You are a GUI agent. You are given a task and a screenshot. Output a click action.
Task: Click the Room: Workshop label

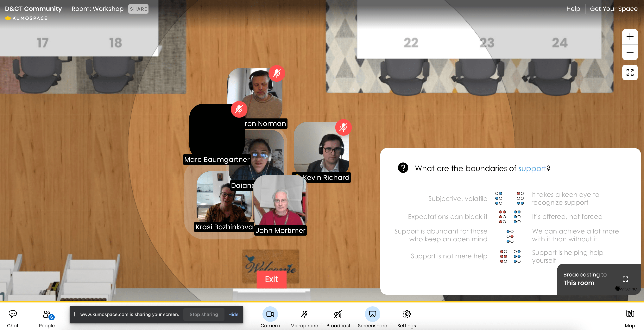pos(98,9)
